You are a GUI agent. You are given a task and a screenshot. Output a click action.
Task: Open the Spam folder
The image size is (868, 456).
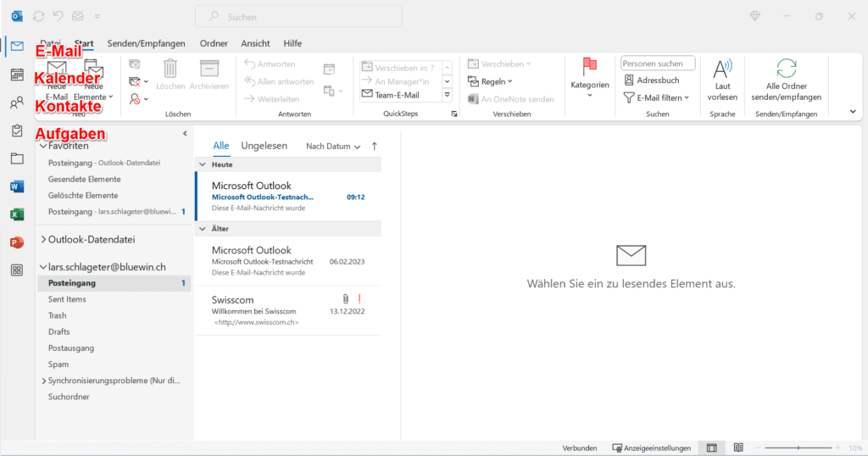pyautogui.click(x=58, y=364)
